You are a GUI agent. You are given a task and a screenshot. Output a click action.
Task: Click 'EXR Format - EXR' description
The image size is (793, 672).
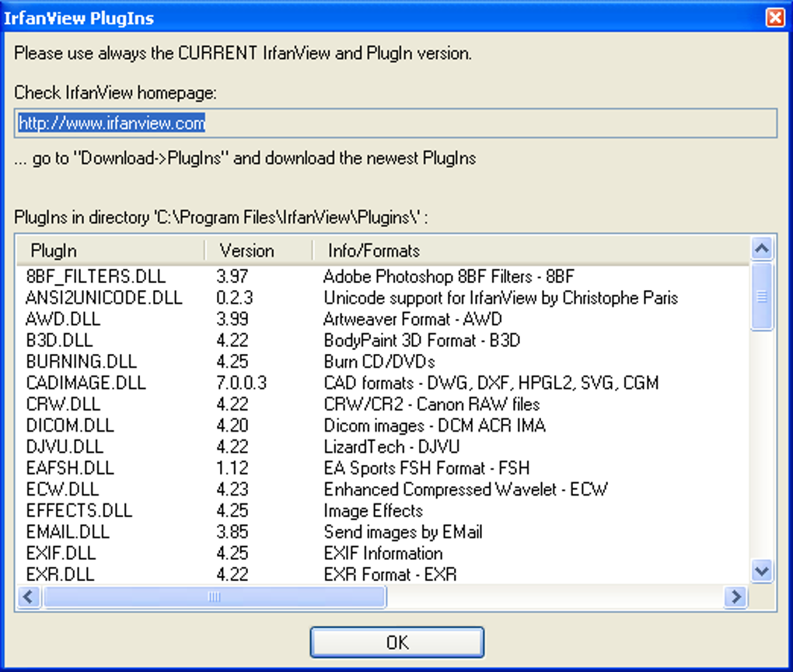click(x=390, y=574)
